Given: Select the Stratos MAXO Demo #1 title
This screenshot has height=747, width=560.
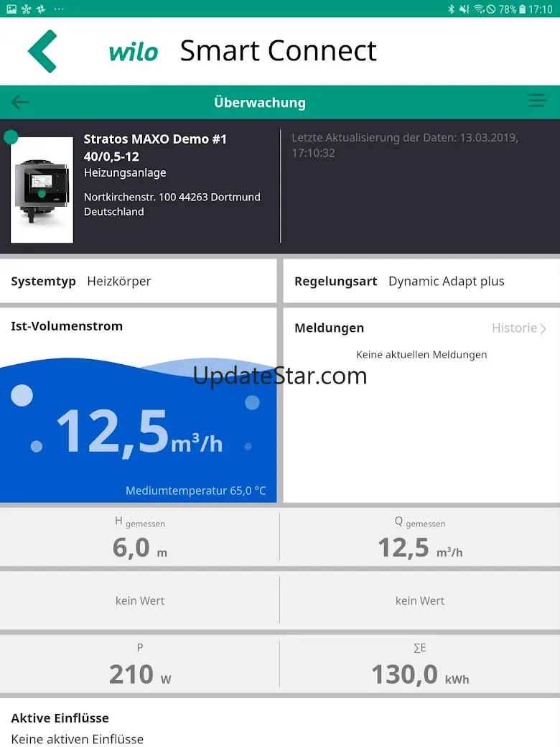Looking at the screenshot, I should [155, 139].
